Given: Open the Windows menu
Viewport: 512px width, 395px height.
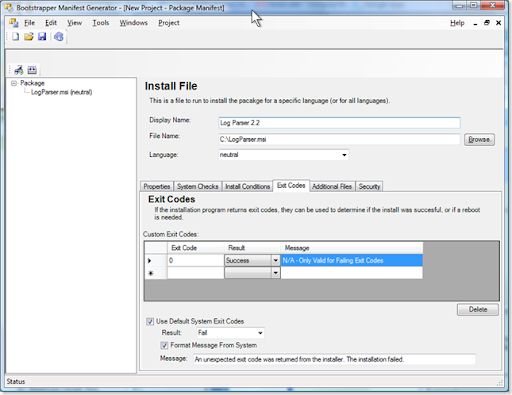Looking at the screenshot, I should pos(133,23).
